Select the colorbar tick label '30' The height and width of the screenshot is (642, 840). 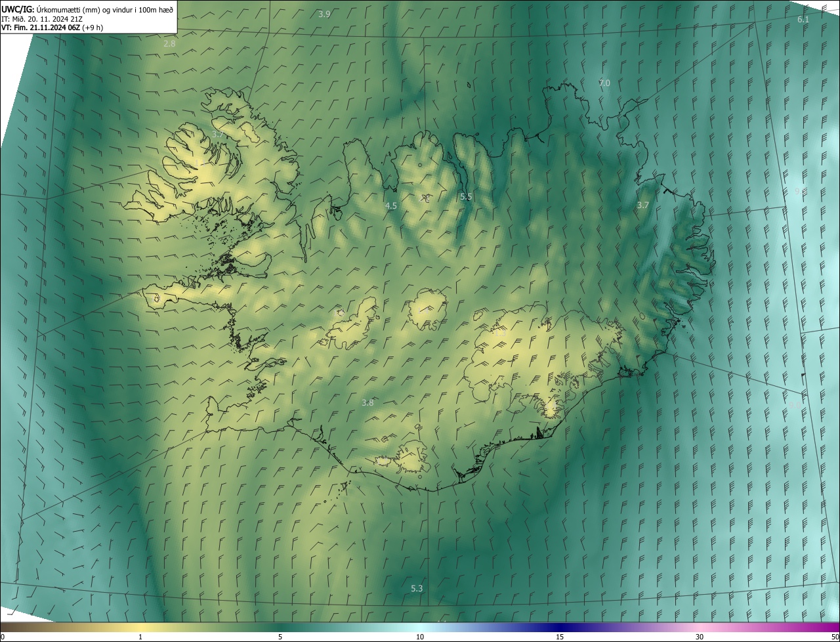[x=700, y=637]
